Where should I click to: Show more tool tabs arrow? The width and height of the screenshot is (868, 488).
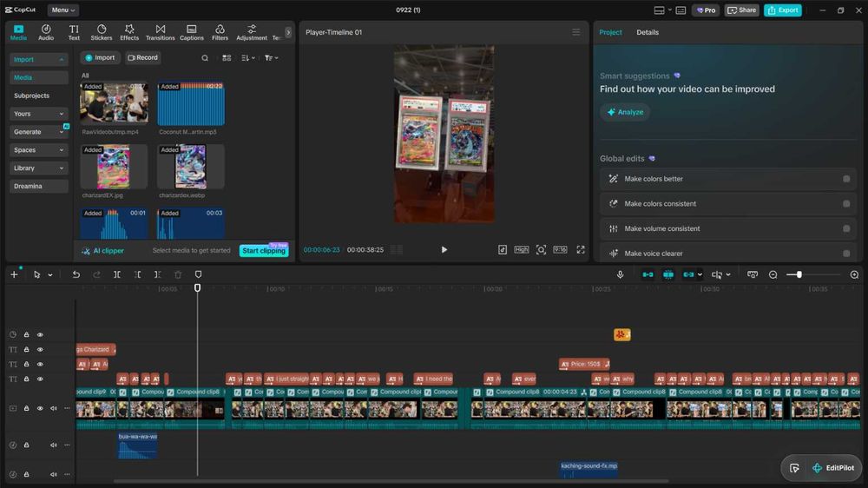288,32
